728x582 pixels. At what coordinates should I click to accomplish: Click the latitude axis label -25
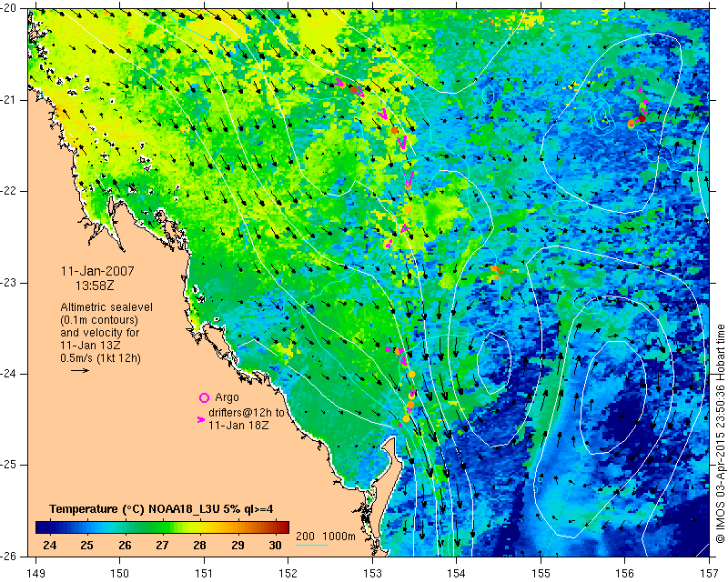click(9, 465)
